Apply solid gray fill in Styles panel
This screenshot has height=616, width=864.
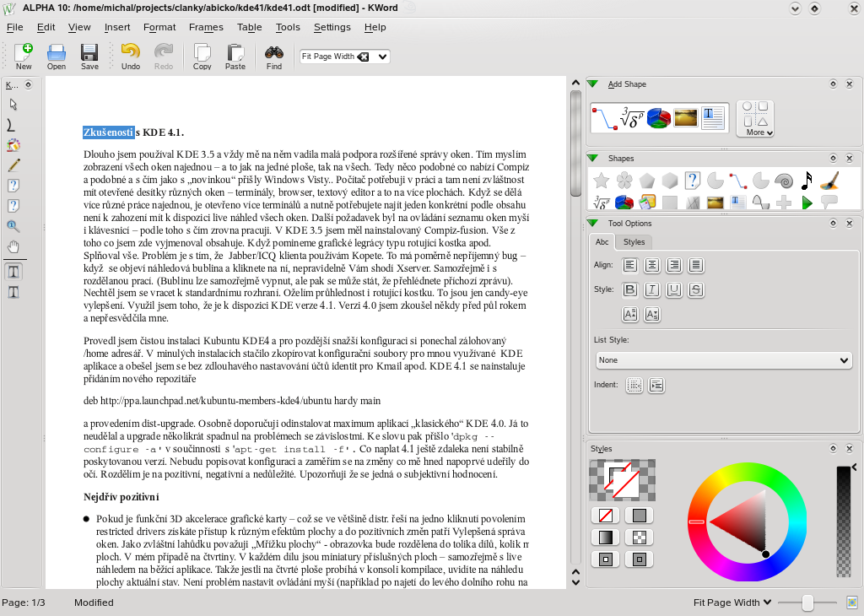(x=640, y=516)
